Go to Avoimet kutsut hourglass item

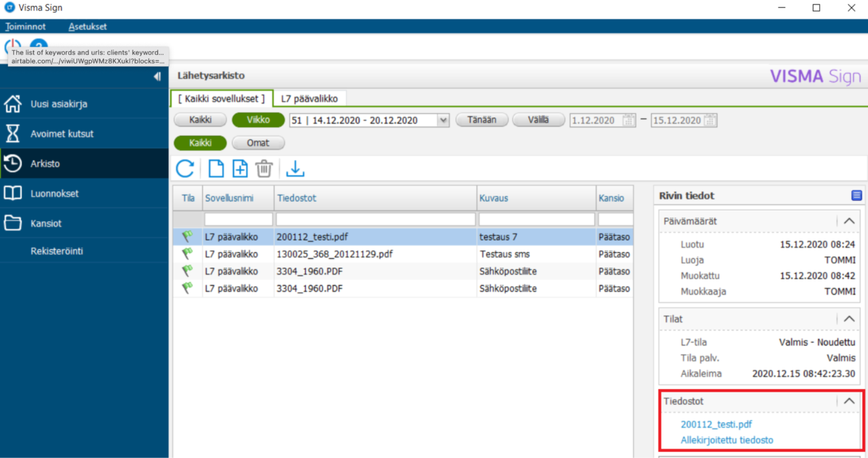click(x=84, y=133)
